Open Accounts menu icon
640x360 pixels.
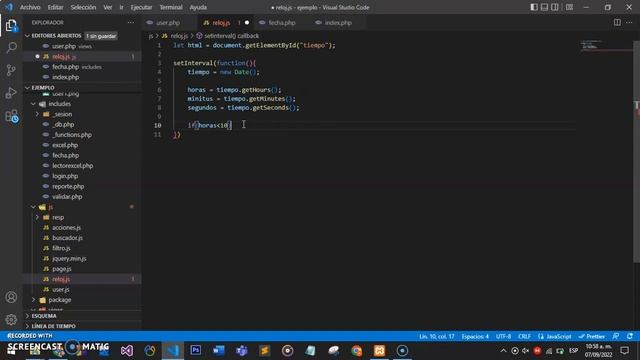coord(11,297)
